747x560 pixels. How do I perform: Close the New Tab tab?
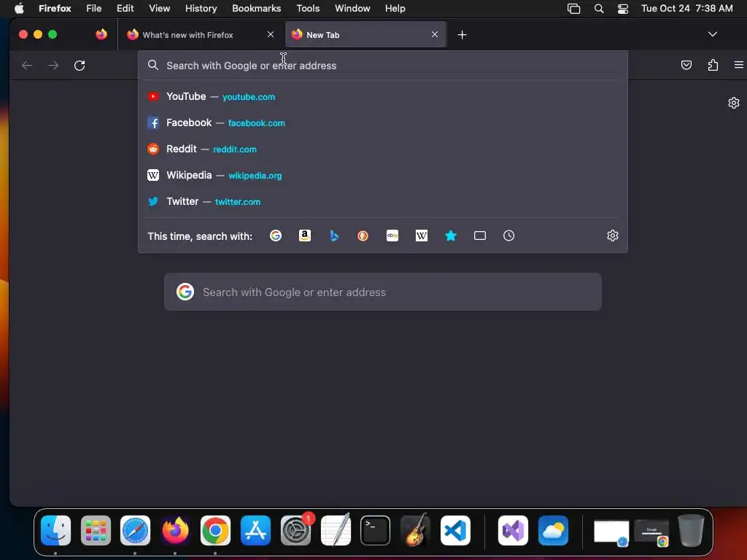tap(435, 34)
